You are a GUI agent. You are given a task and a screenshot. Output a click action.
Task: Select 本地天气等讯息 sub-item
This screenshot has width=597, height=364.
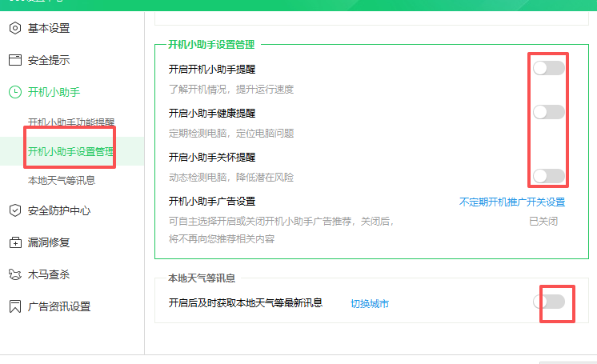[x=62, y=180]
